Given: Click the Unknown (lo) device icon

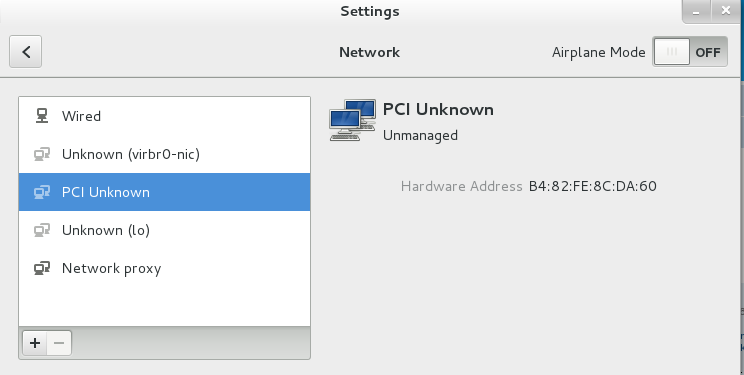Looking at the screenshot, I should (42, 230).
